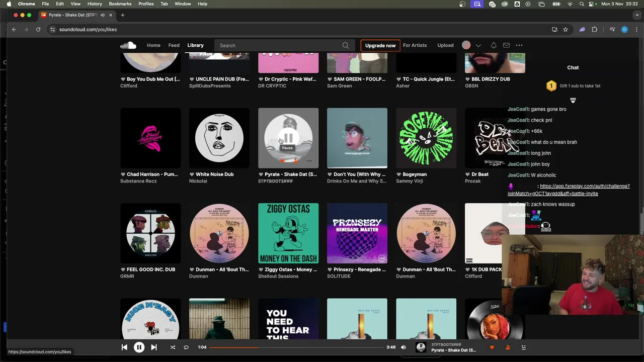Screen dimensions: 644x362
Task: Go back in Chrome
Action: click(14, 29)
